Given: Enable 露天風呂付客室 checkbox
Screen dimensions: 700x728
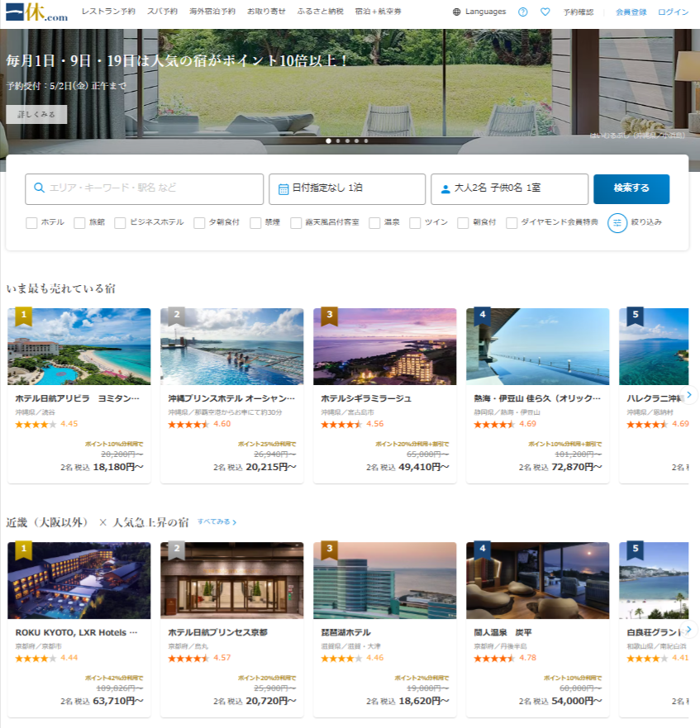Looking at the screenshot, I should (x=296, y=223).
